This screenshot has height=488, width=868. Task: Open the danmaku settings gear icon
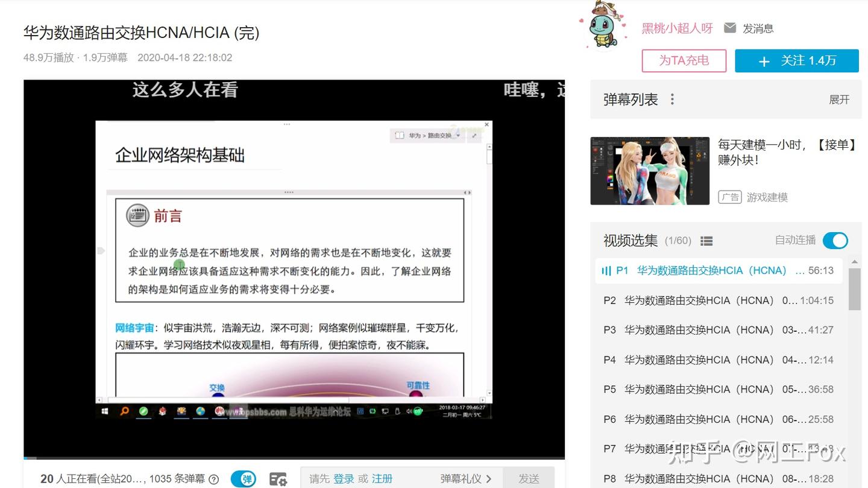pyautogui.click(x=278, y=479)
